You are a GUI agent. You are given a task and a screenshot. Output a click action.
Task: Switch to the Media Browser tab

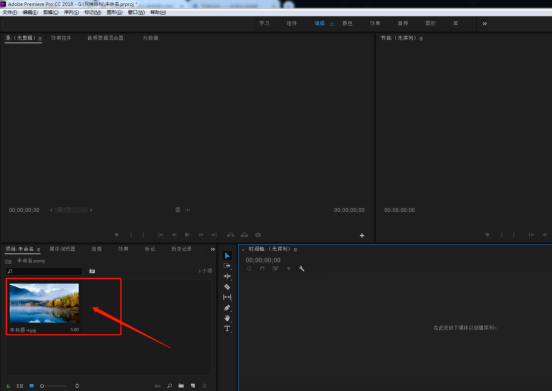pyautogui.click(x=62, y=249)
